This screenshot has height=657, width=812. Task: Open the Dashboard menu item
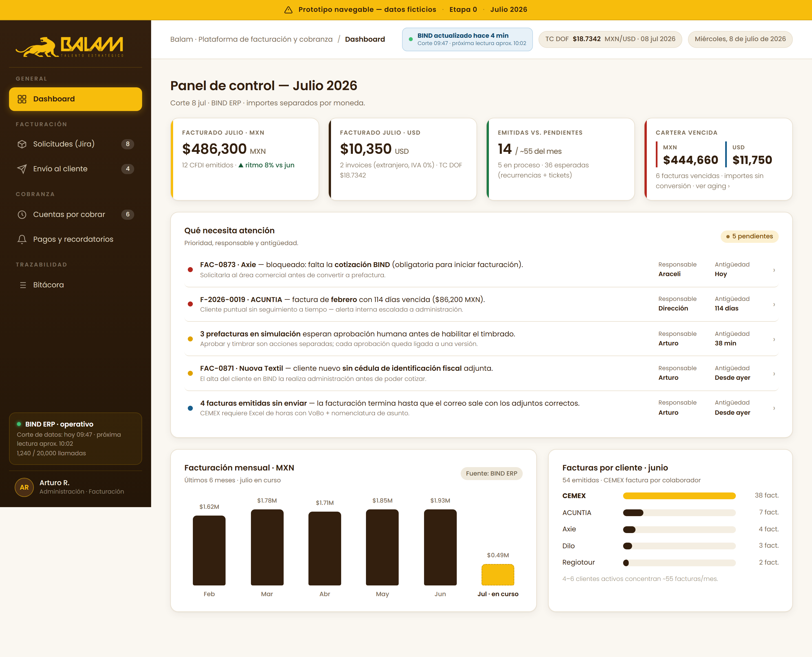tap(75, 99)
